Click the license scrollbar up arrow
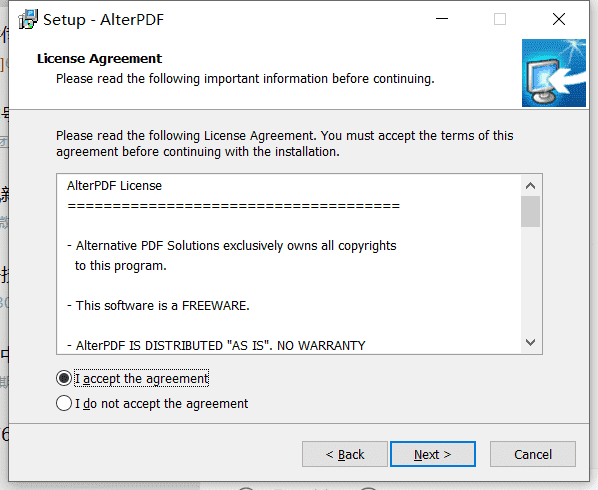This screenshot has height=490, width=598. (530, 186)
